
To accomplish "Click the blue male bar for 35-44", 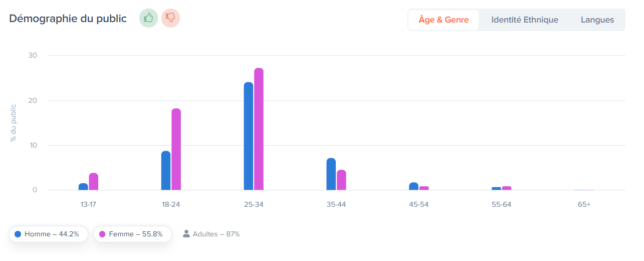I will click(x=331, y=174).
